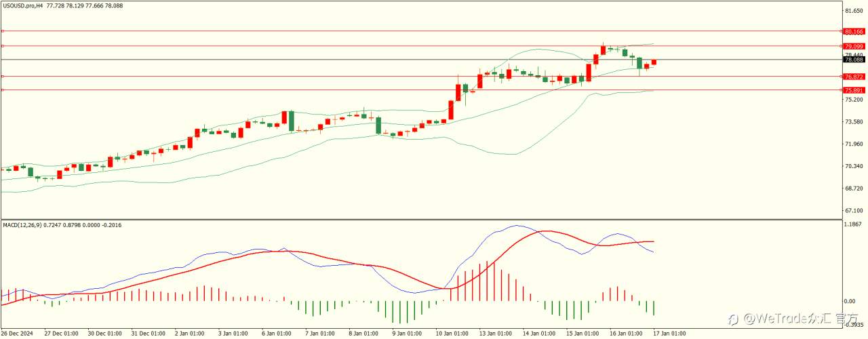
Task: Click the 3 Jan 01:00 date label
Action: click(x=233, y=334)
